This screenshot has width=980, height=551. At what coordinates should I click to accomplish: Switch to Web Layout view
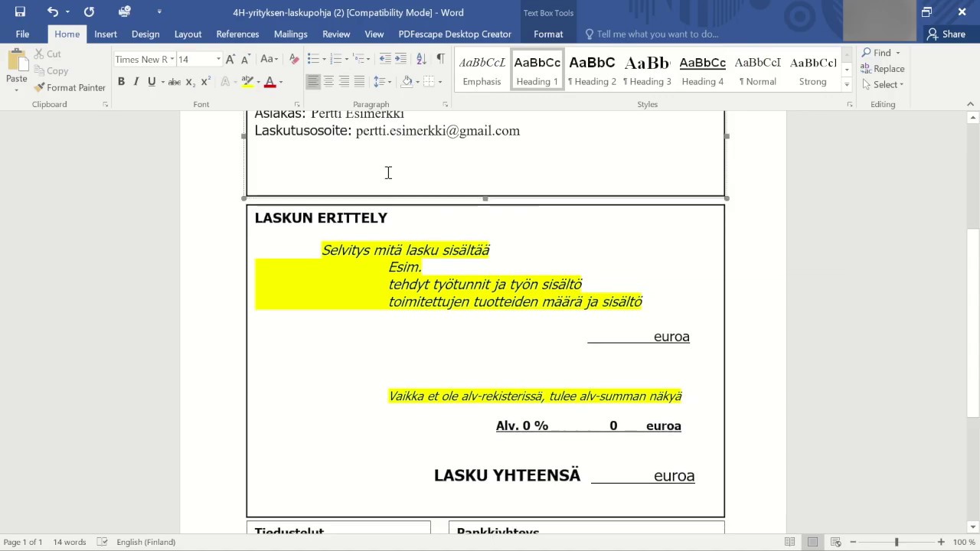[836, 542]
